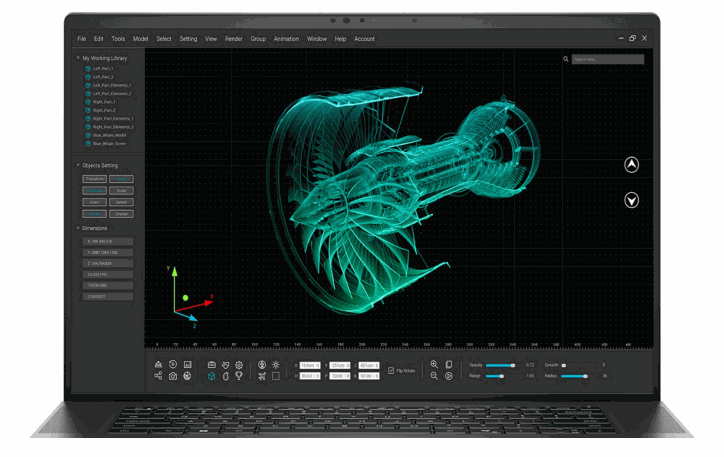Viewport: 724px width, 457px height.
Task: Click the circular undo/history icon
Action: (173, 364)
